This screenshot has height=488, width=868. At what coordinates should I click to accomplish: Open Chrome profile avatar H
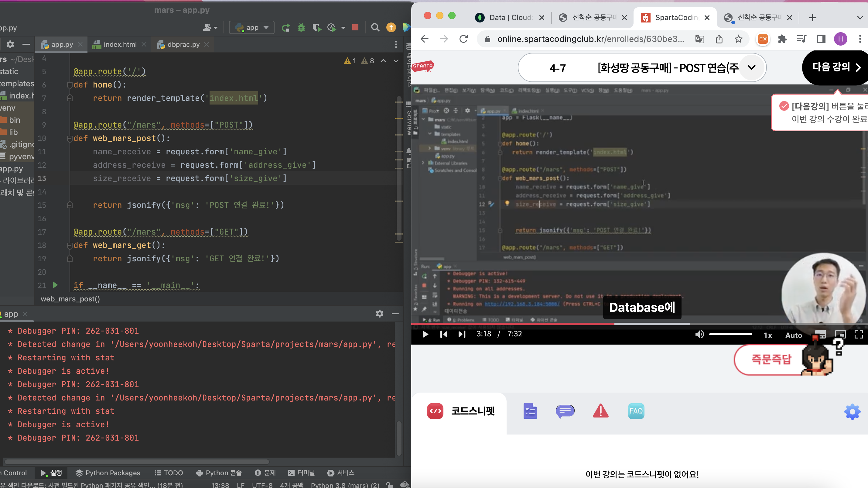coord(840,39)
